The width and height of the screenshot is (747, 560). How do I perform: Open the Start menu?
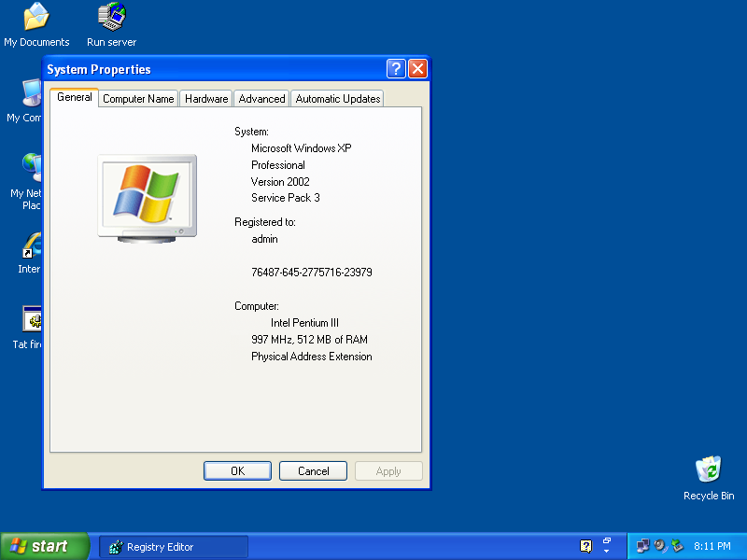pos(42,545)
